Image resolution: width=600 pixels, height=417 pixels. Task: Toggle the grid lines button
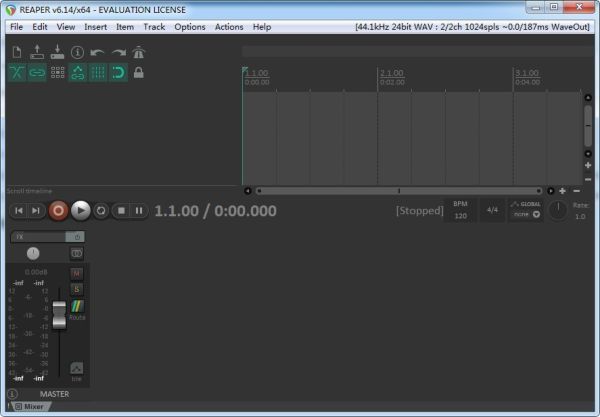click(x=98, y=72)
